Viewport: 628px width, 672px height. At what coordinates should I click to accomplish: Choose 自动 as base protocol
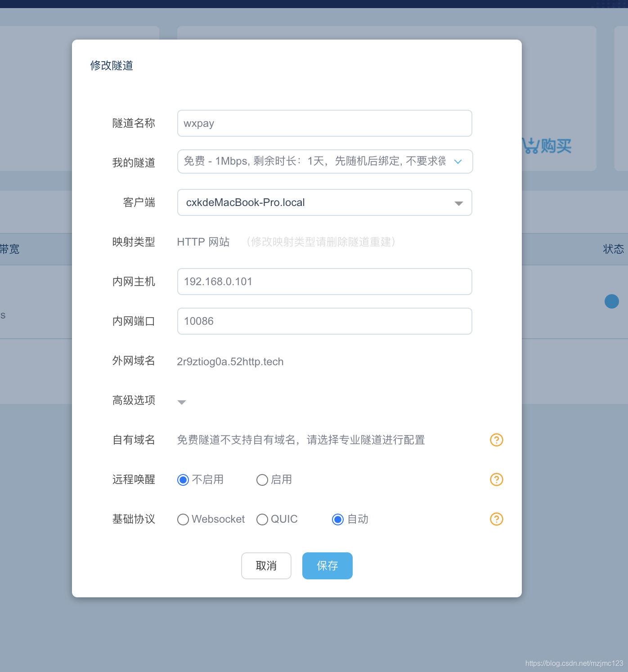pos(338,520)
